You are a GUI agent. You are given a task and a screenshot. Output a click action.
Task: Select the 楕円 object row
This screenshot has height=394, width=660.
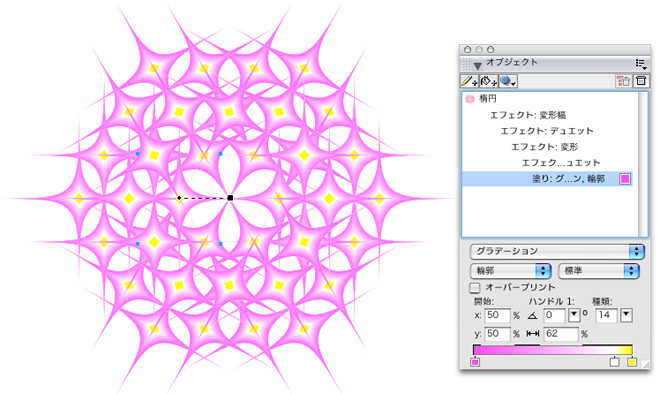click(x=549, y=99)
